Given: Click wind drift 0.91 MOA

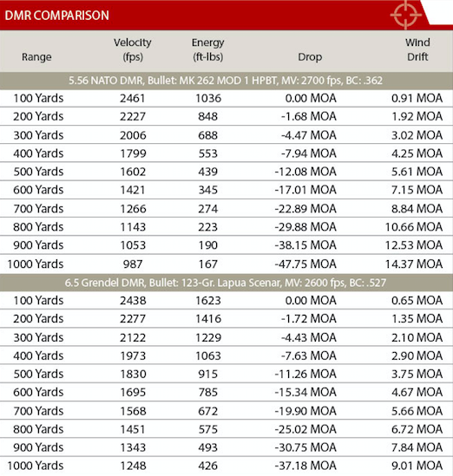Looking at the screenshot, I should 417,98.
